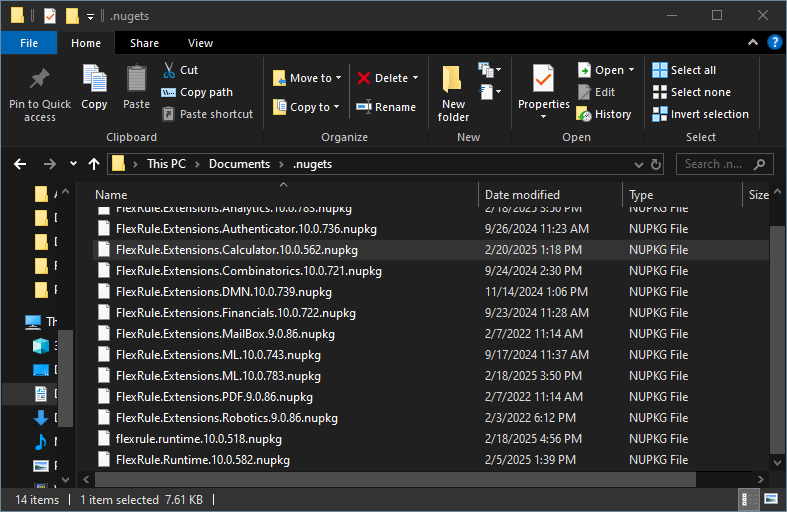787x512 pixels.
Task: Switch to the View tab
Action: 200,43
